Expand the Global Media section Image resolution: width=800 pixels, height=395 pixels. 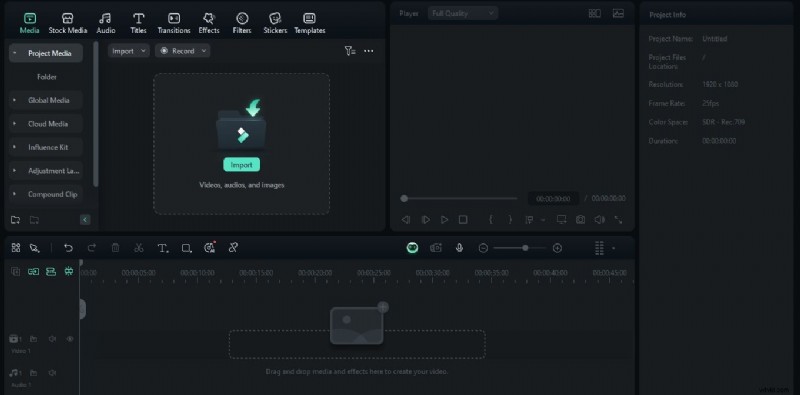pos(15,100)
